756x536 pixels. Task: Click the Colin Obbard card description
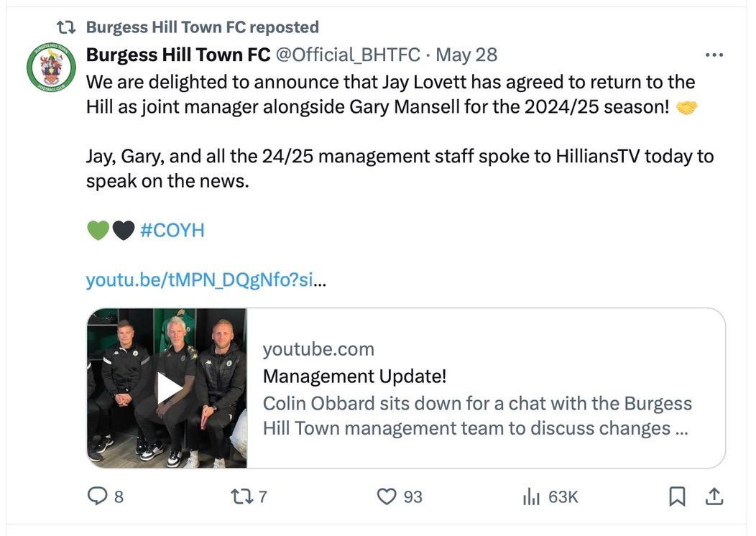[476, 415]
